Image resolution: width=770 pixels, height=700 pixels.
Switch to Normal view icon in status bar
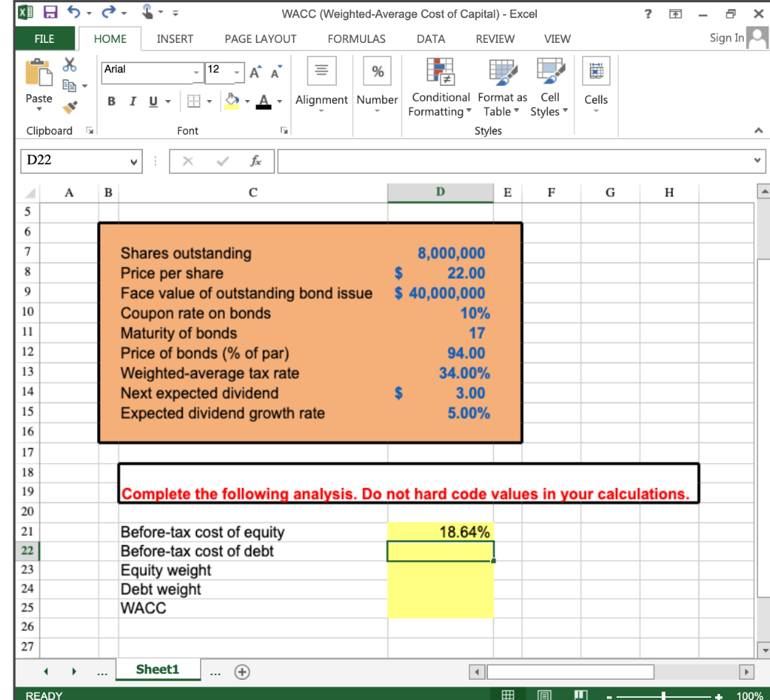[508, 695]
